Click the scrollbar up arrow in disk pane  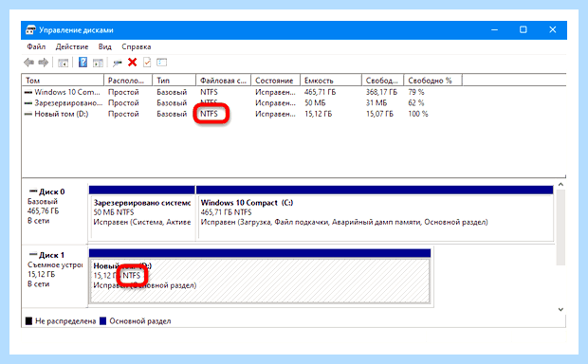[560, 185]
